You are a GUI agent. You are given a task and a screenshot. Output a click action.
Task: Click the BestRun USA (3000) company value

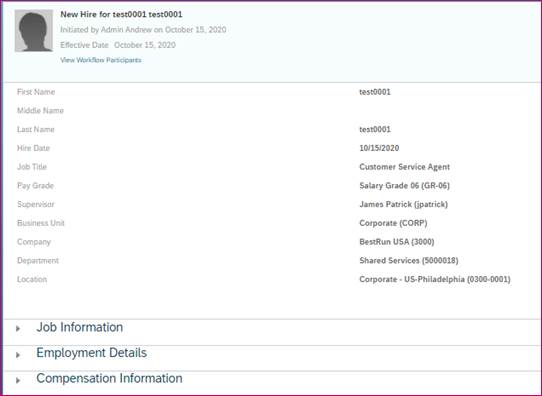(x=397, y=242)
